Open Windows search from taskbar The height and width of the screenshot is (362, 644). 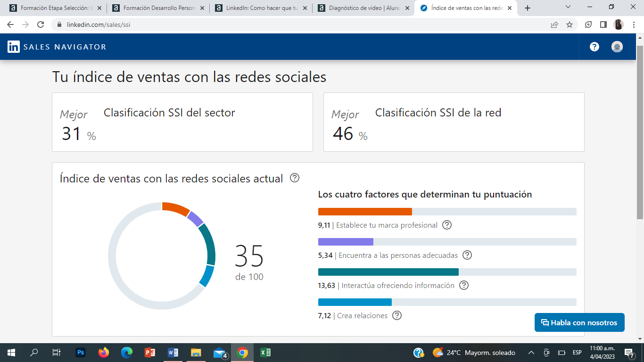coord(34,353)
